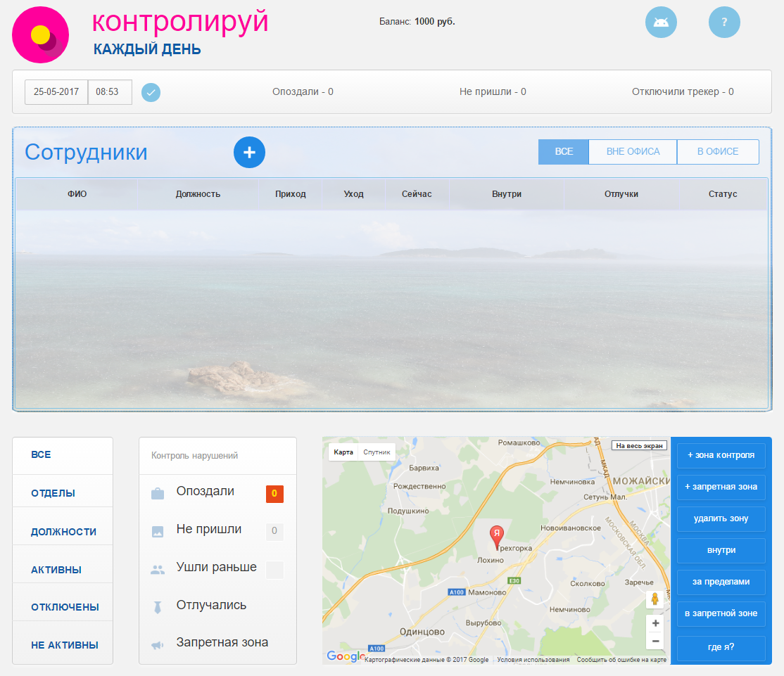Sort table by Внутри column header
The image size is (784, 676).
507,194
